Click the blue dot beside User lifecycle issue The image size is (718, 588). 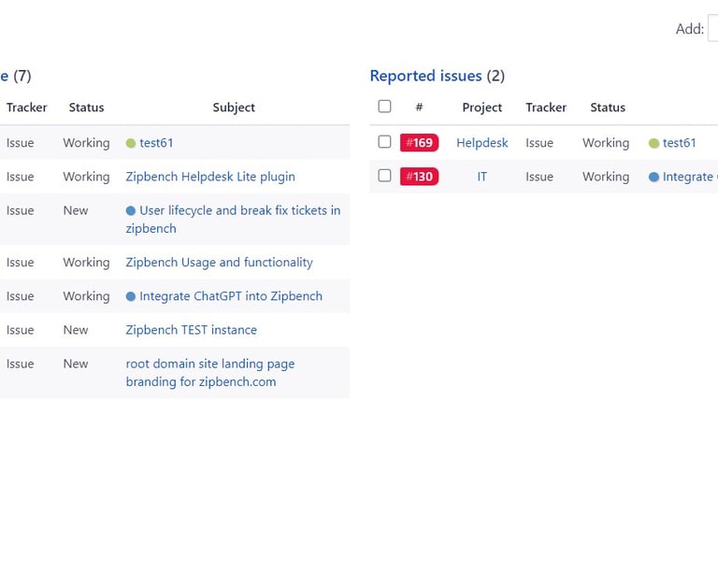point(131,210)
